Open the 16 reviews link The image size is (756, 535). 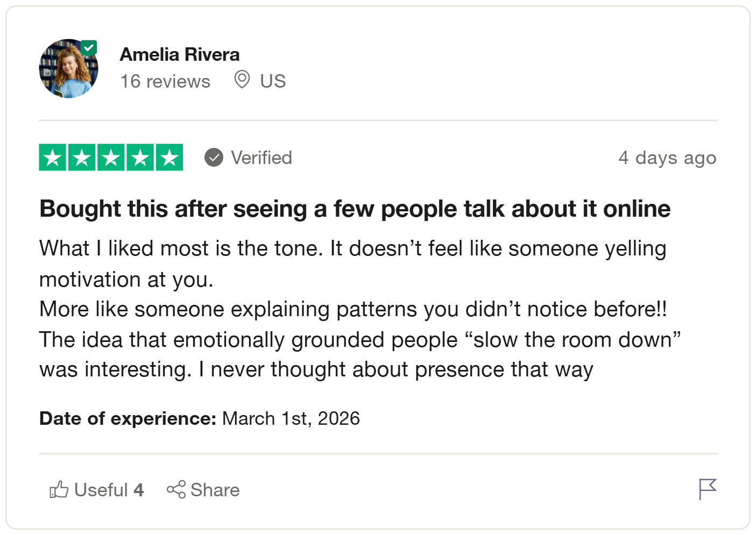(165, 81)
